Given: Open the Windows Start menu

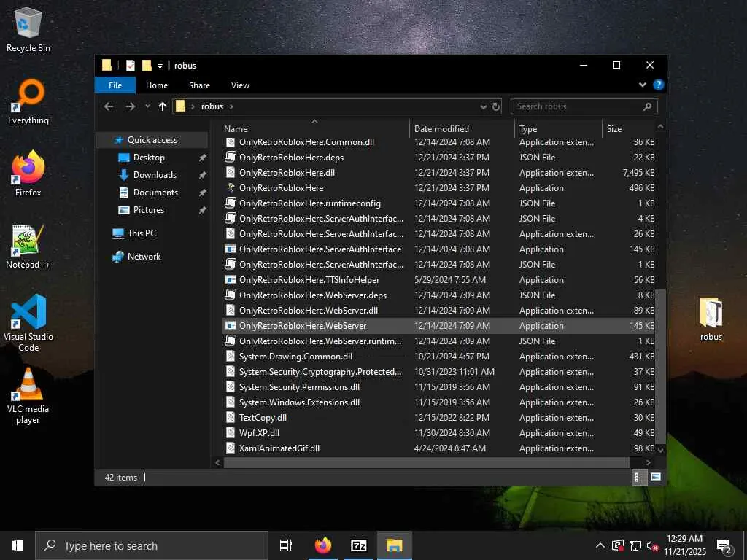Looking at the screenshot, I should pyautogui.click(x=18, y=545).
